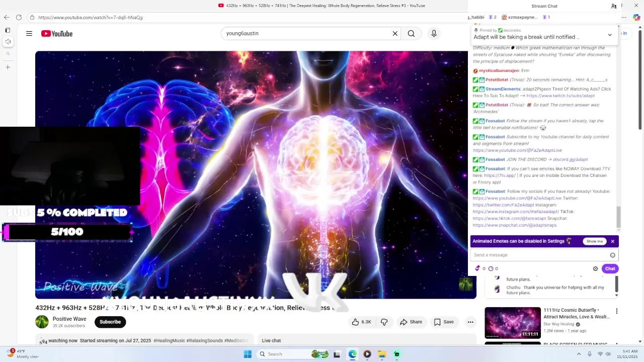644x362 pixels.
Task: Share the video
Action: coord(411,322)
